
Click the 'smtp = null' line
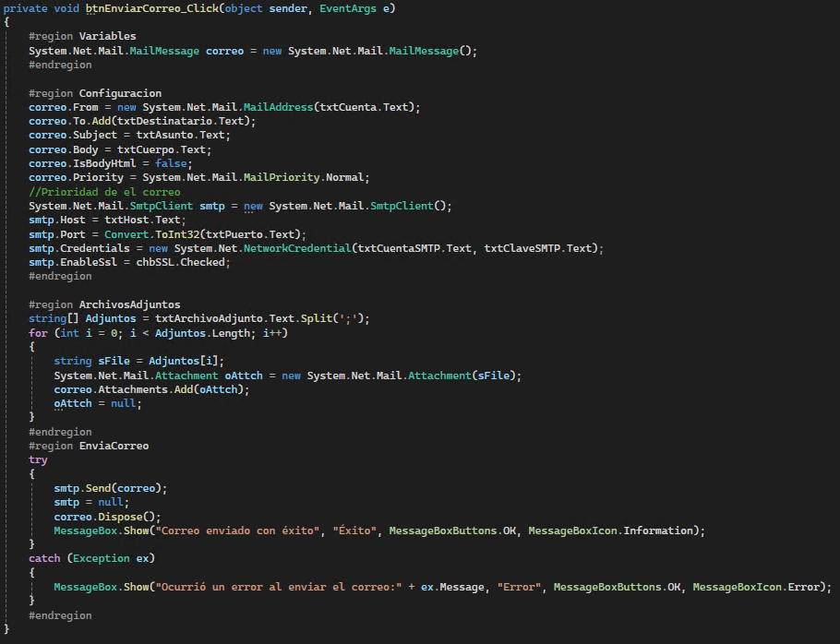click(91, 502)
